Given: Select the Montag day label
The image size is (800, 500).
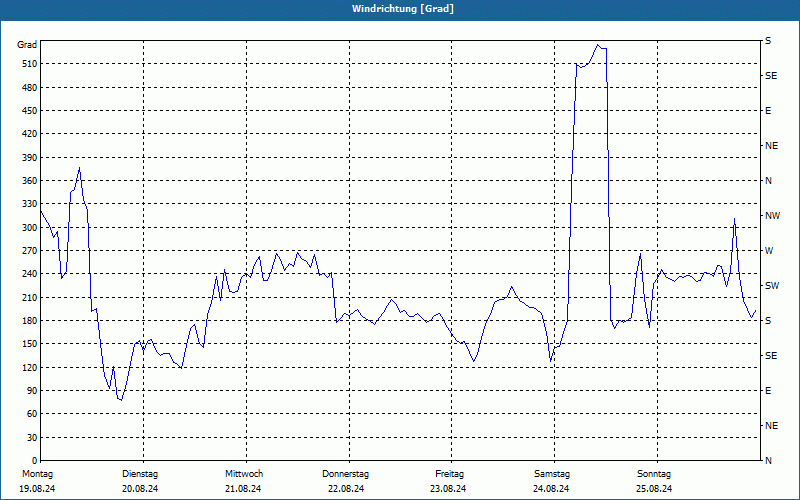Looking at the screenshot, I should (37, 474).
